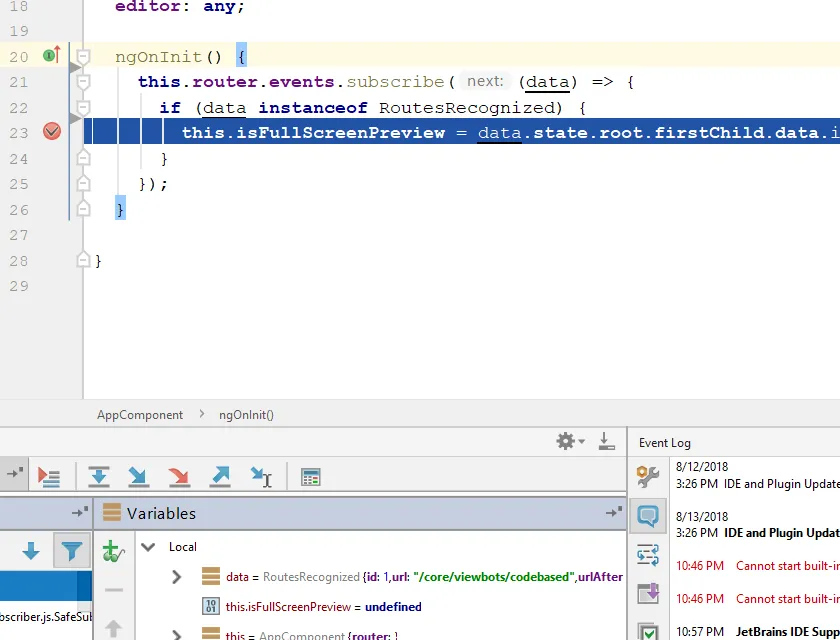Click the remove watch minus icon
Viewport: 840px width, 640px height.
pos(114,590)
